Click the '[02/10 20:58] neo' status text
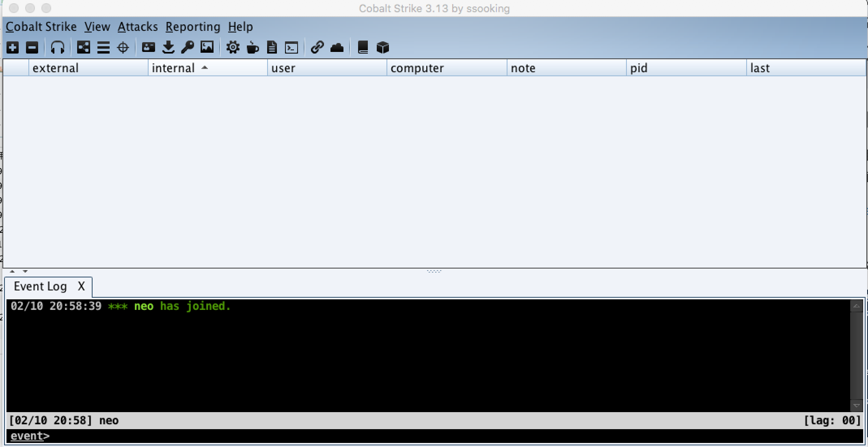This screenshot has width=868, height=447. point(64,421)
